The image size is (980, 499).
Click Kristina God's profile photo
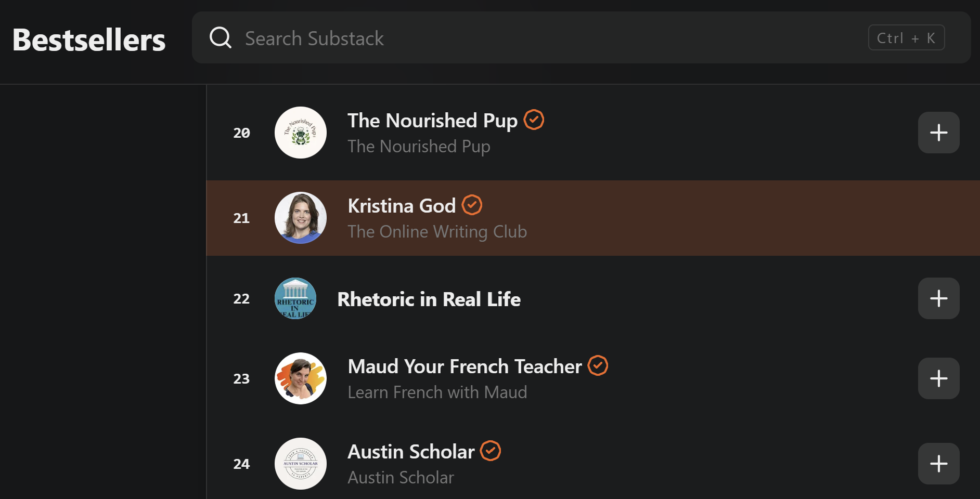(300, 218)
